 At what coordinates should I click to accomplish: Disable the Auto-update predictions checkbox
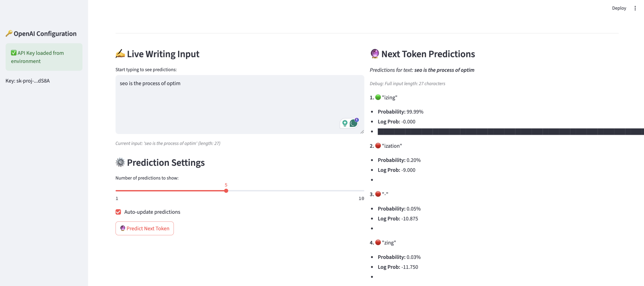coord(118,212)
